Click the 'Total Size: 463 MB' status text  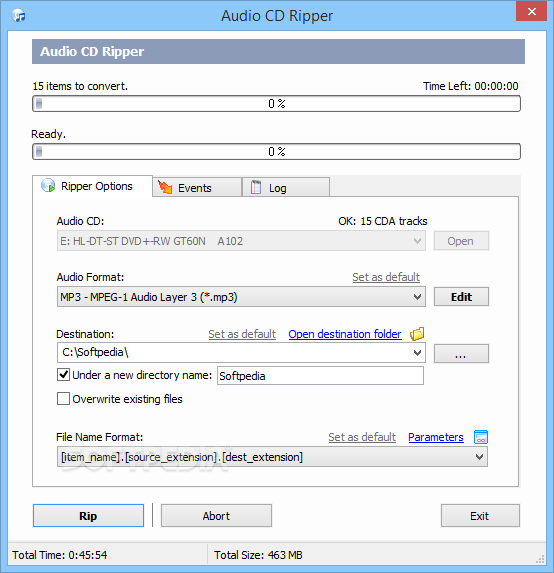coord(258,555)
